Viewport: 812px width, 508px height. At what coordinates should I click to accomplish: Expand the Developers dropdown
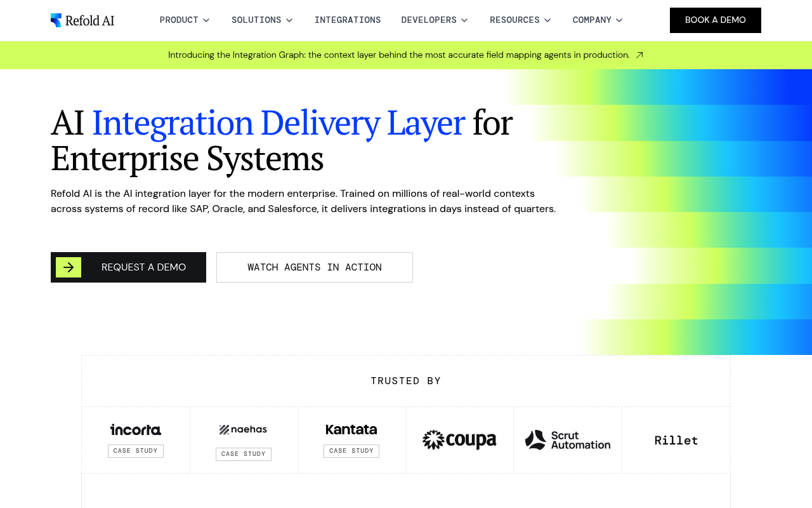[435, 20]
